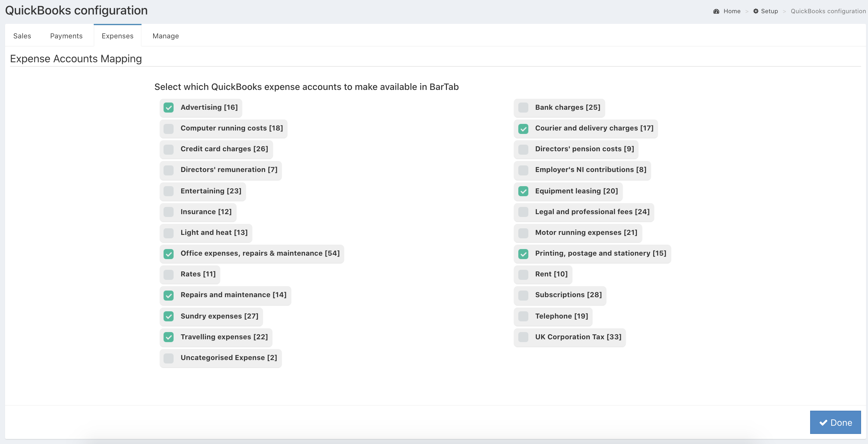
Task: Open the Payments tab
Action: [x=66, y=36]
